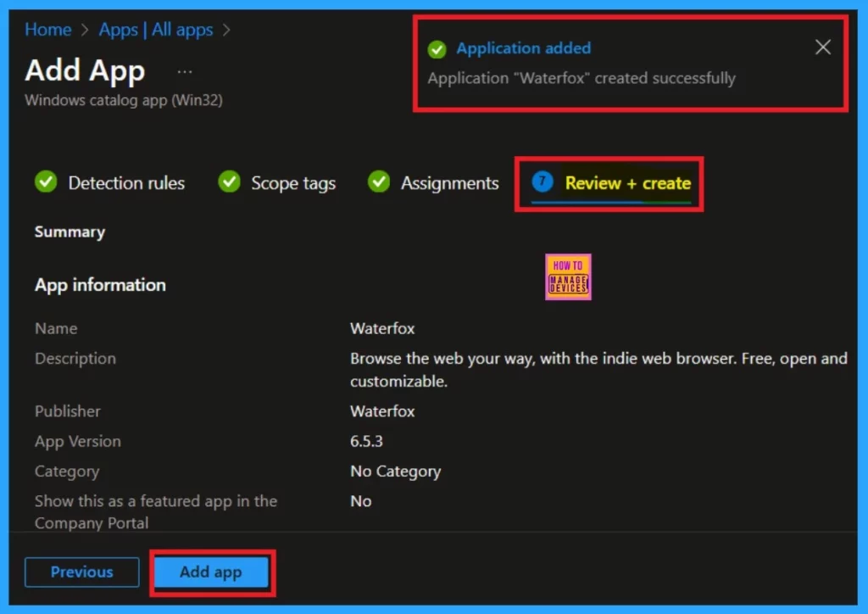The image size is (868, 614).
Task: Open the ellipsis menu beside Add App
Action: 184,71
